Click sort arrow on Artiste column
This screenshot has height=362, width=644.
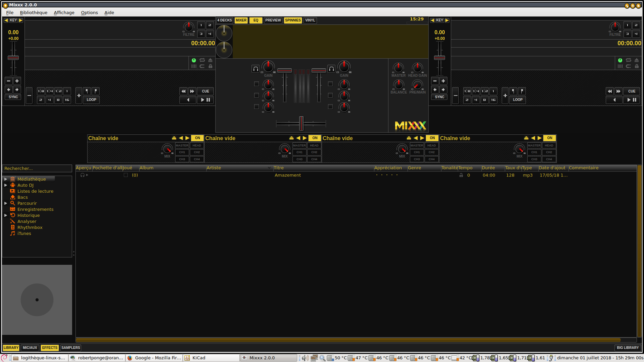269,168
